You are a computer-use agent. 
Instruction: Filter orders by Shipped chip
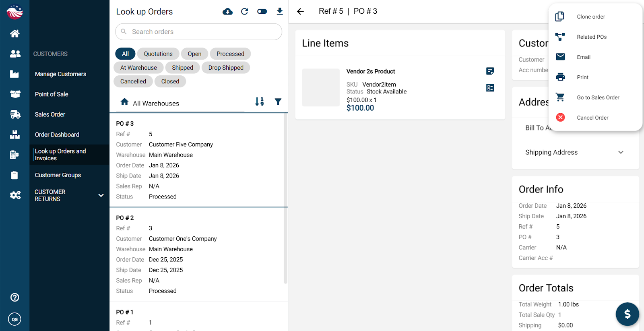pos(182,68)
